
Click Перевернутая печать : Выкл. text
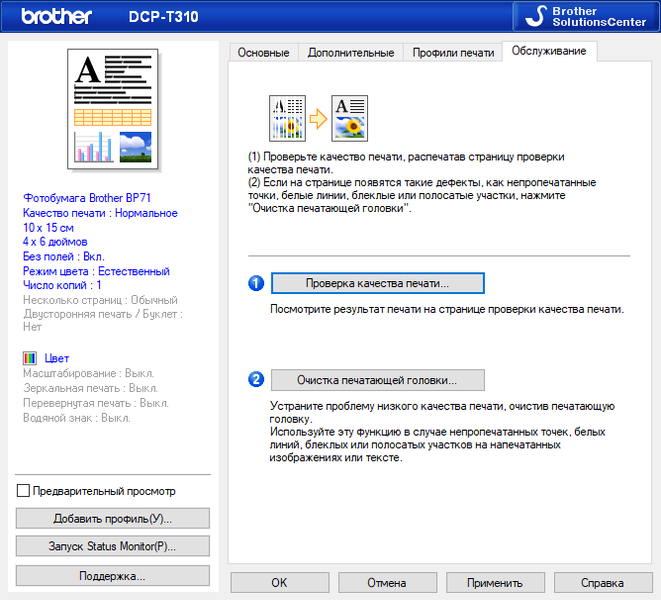(x=96, y=403)
